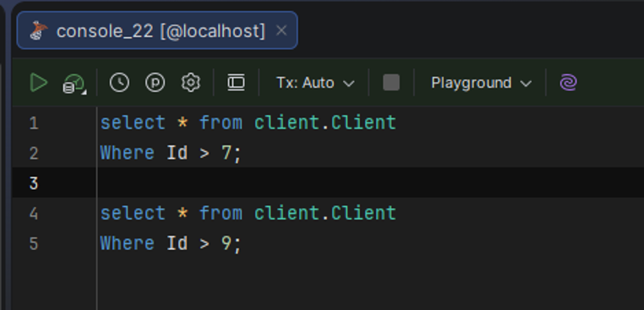This screenshot has width=644, height=310.
Task: Click line number 2 in gutter
Action: click(34, 153)
